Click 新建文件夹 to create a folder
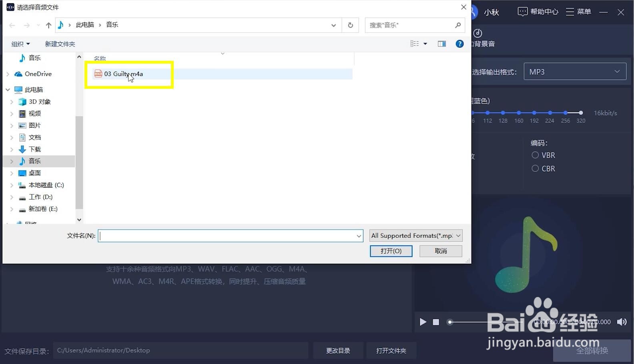 point(60,44)
